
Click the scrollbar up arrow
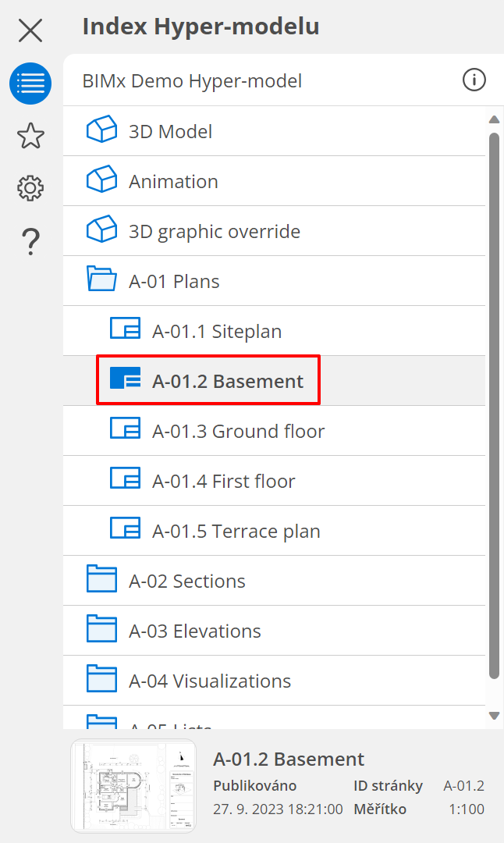[x=494, y=119]
